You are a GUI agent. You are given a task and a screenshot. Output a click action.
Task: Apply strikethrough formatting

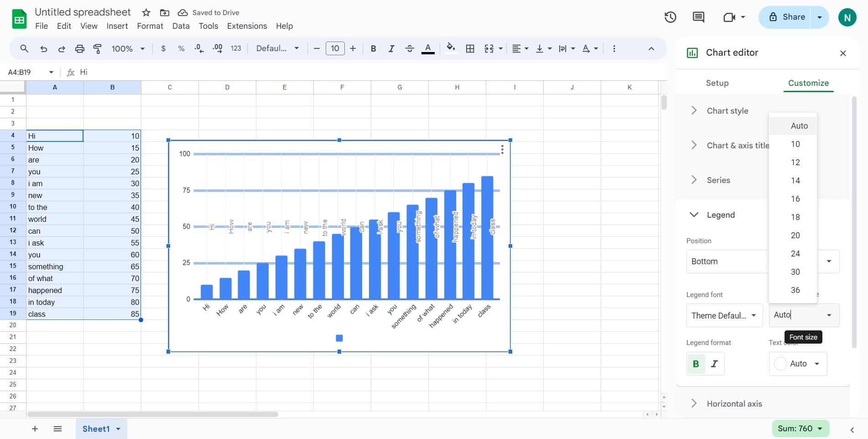coord(410,48)
